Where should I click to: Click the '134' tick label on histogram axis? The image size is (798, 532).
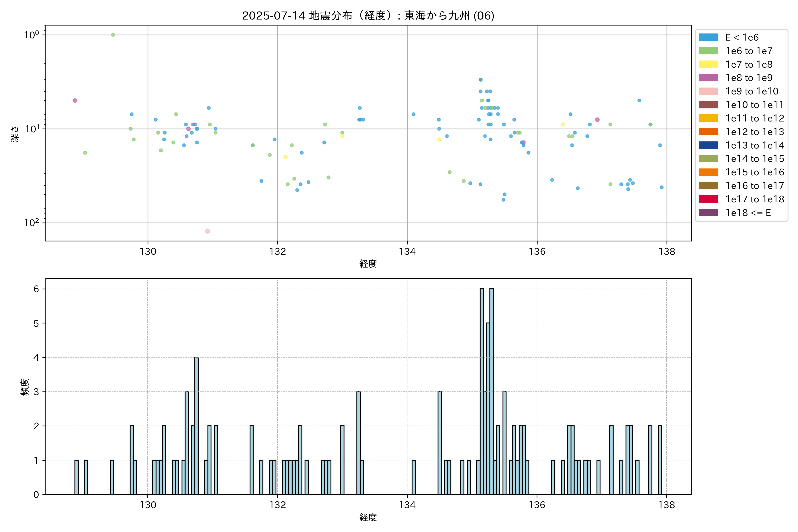coord(407,505)
